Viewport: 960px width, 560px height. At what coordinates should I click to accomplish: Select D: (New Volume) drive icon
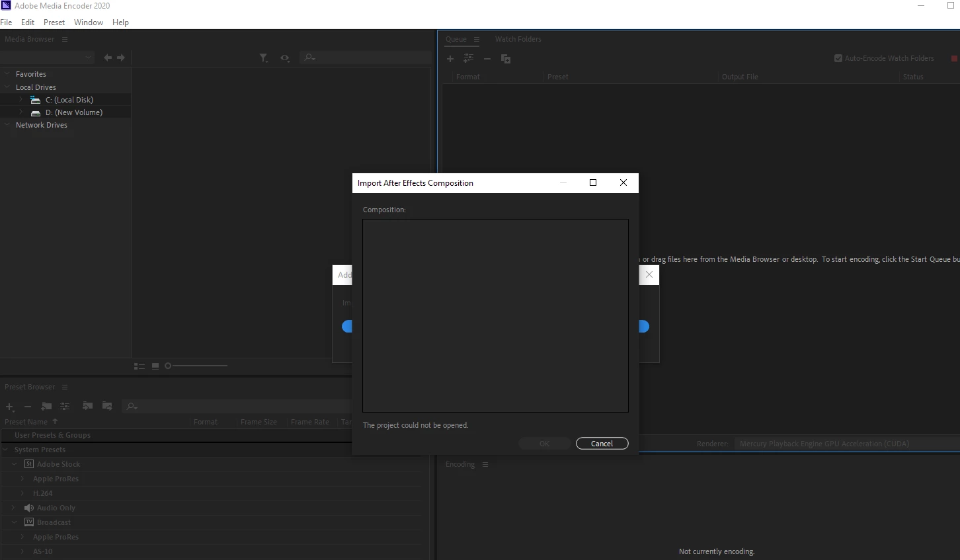(x=36, y=113)
